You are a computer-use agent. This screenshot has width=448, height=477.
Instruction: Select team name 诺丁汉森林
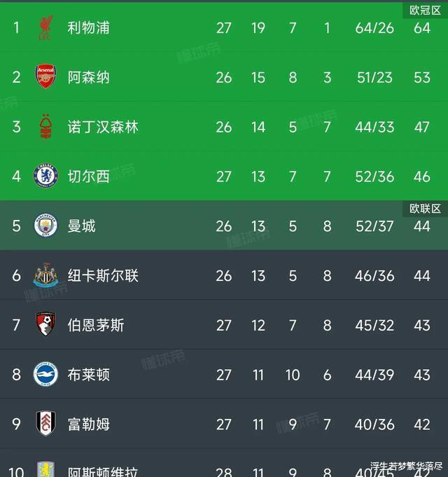click(103, 127)
